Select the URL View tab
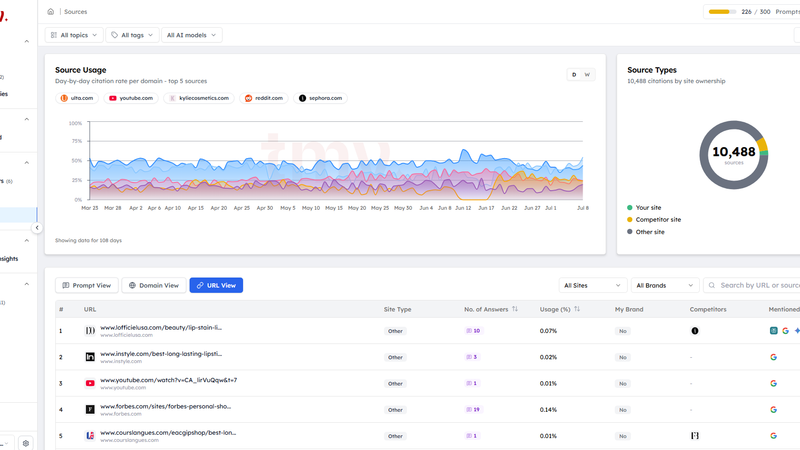800x450 pixels. click(216, 285)
